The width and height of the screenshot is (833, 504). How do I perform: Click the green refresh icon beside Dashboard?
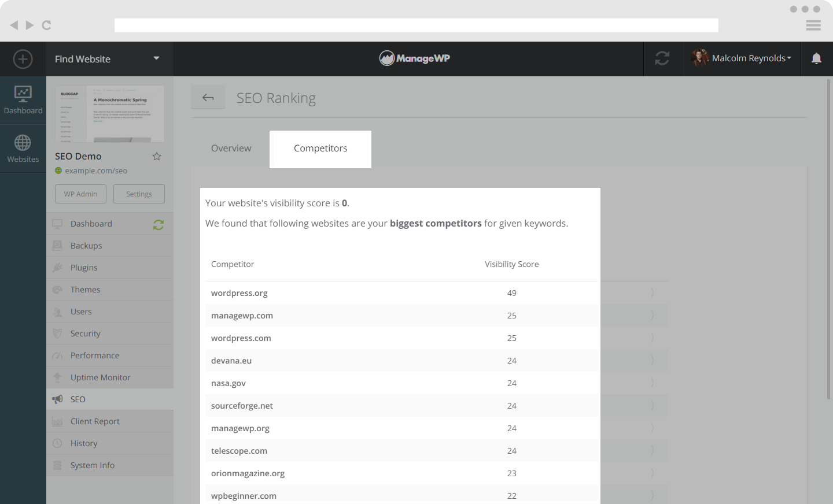[159, 225]
